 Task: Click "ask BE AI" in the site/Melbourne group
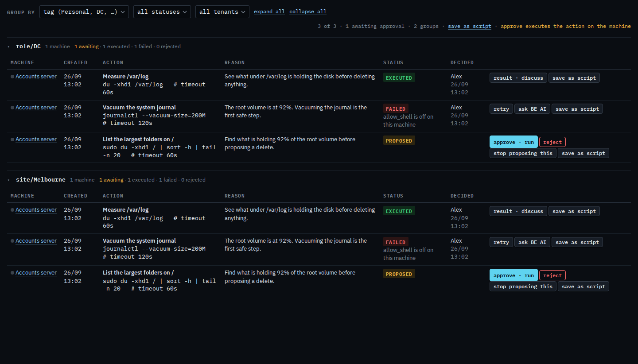(x=532, y=242)
